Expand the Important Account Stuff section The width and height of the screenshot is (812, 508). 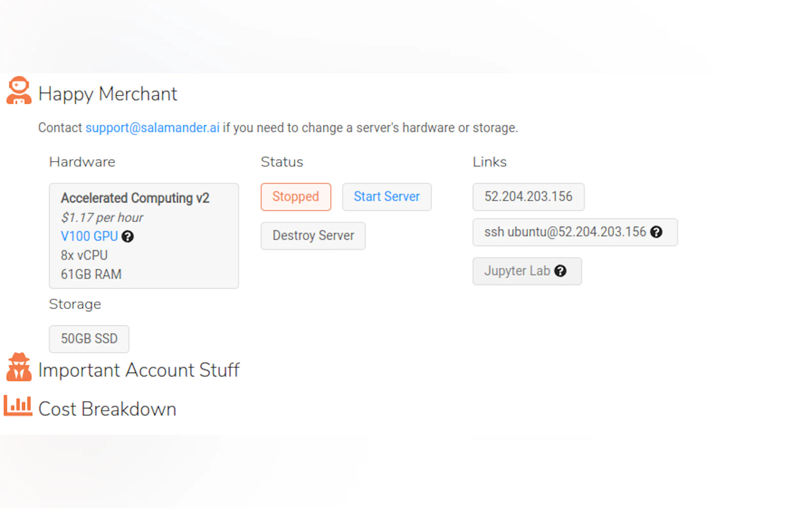tap(139, 370)
